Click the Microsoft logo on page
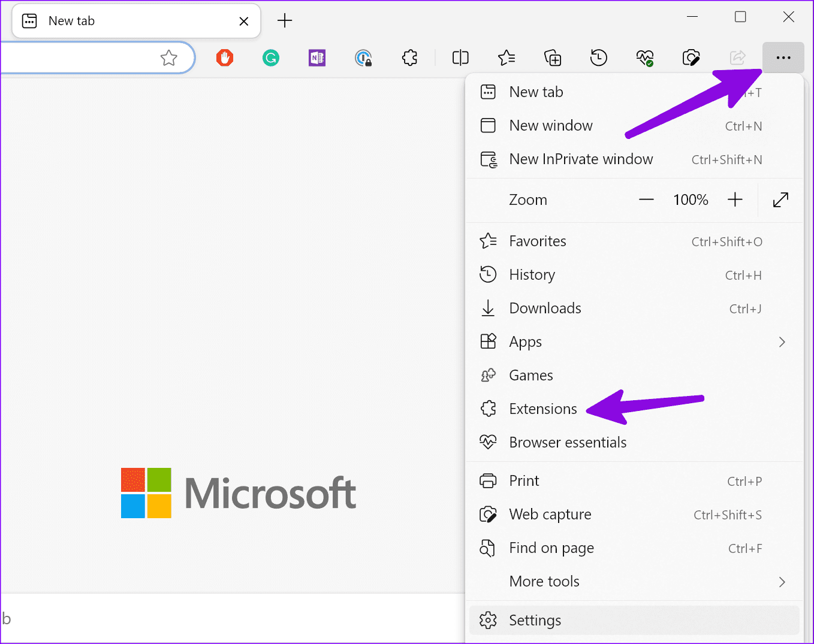Image resolution: width=814 pixels, height=644 pixels. point(239,493)
